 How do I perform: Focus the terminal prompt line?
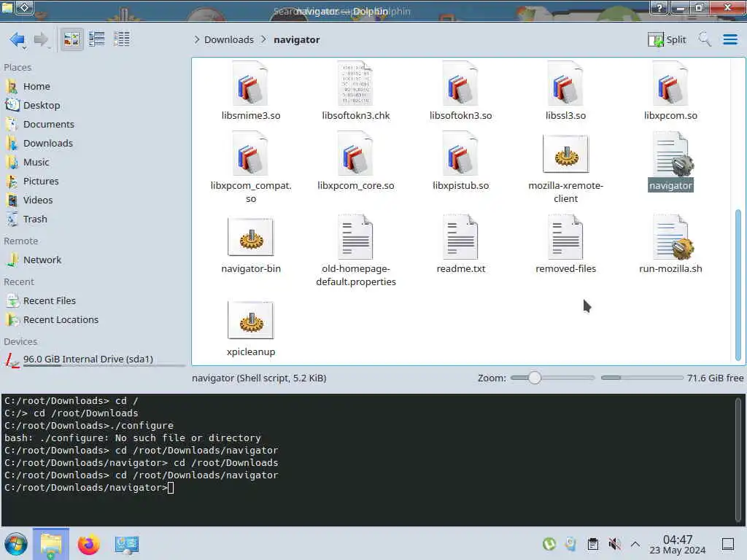coord(89,488)
